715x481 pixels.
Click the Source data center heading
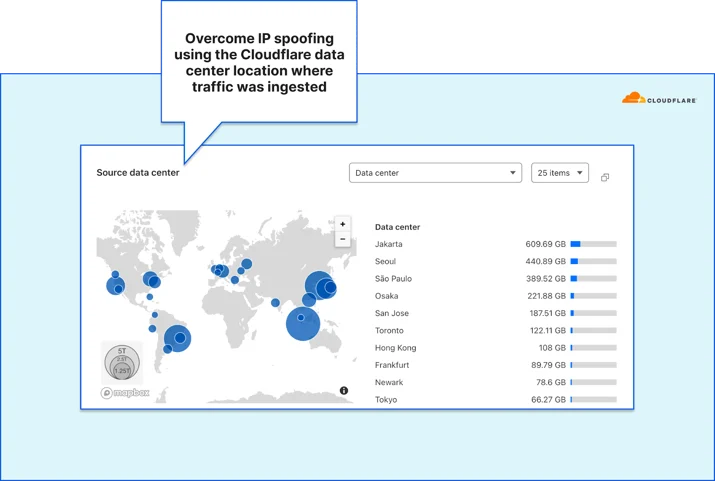(138, 173)
